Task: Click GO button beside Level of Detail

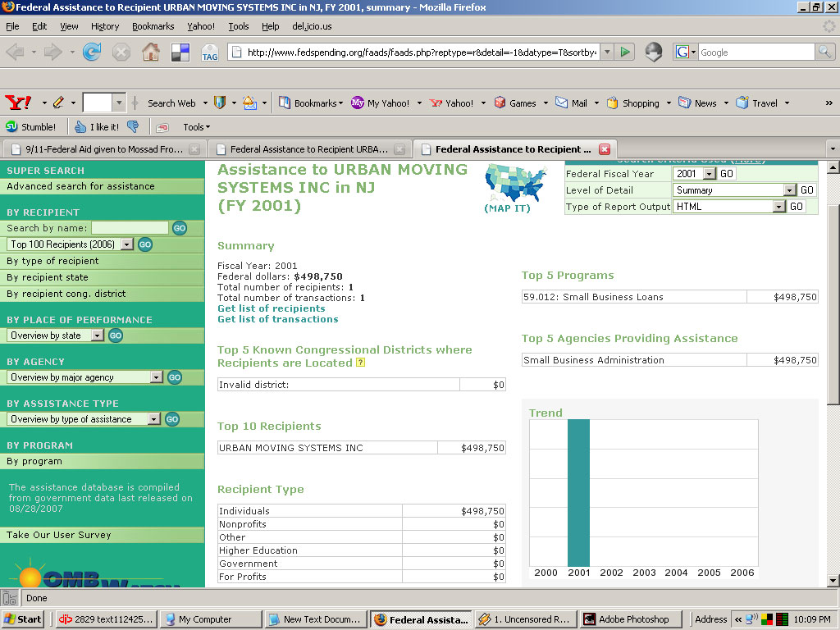Action: 807,190
